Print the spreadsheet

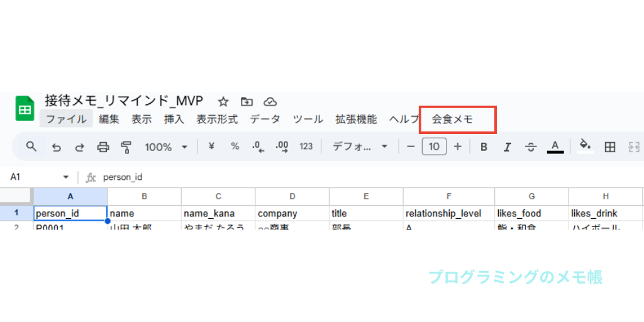[103, 147]
